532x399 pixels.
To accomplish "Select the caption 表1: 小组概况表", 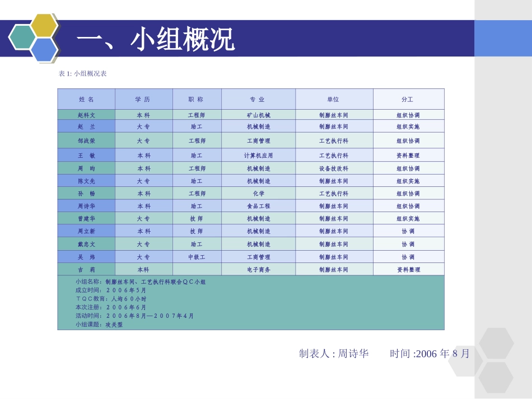I will (x=82, y=73).
